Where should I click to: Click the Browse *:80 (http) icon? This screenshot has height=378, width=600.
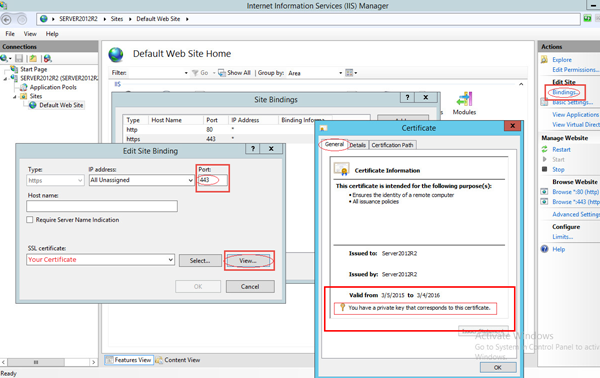(544, 192)
